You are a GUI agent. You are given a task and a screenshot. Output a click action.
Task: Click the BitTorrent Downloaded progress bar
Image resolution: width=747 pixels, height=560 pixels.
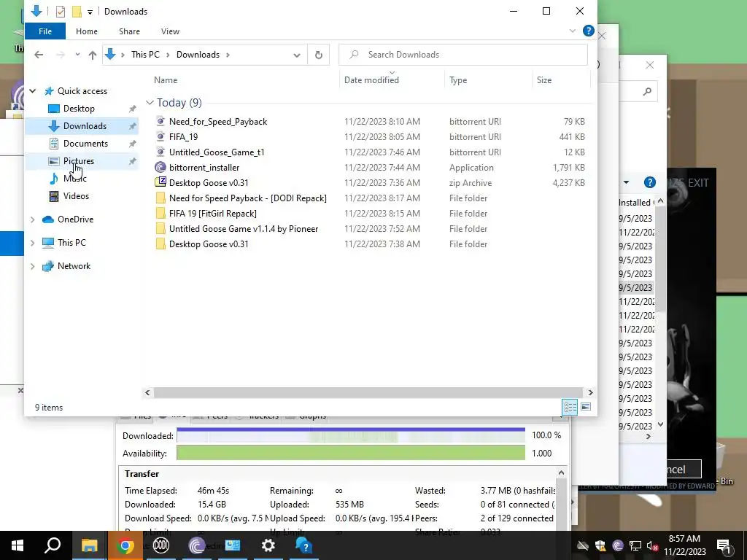(351, 436)
